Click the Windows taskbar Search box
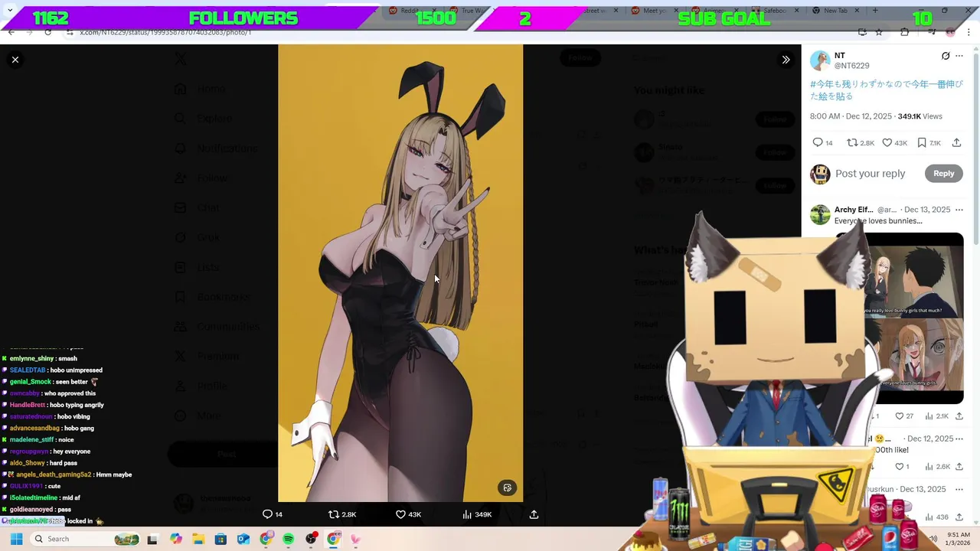980x551 pixels. [87, 539]
